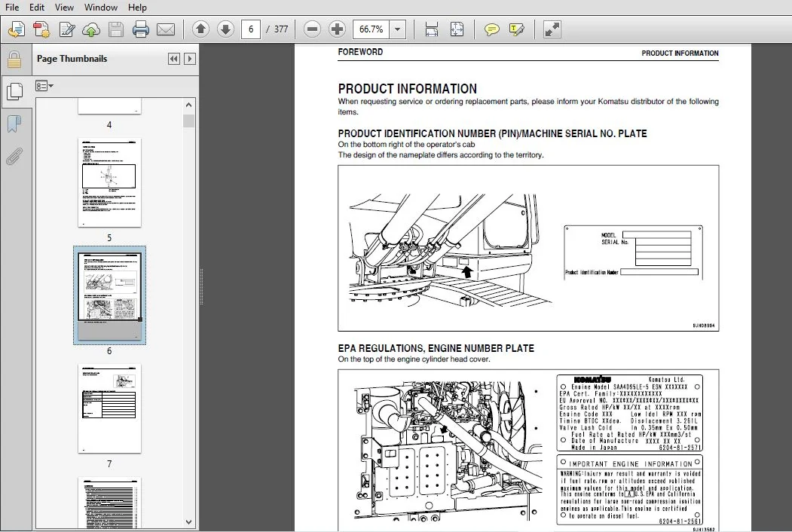Viewport: 792px width, 532px height.
Task: Send file via the email envelope icon
Action: coord(166,29)
